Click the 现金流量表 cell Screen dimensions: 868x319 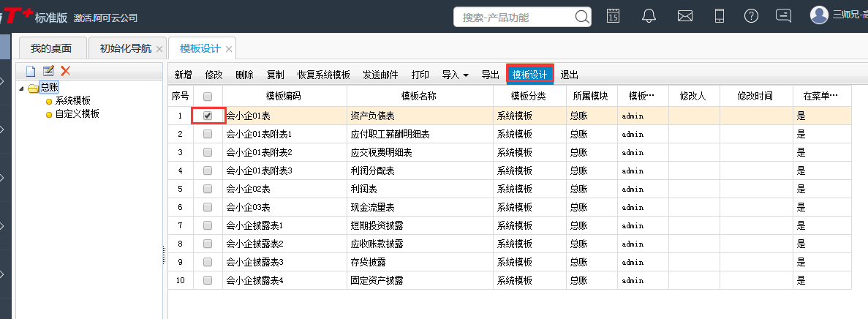(x=420, y=207)
